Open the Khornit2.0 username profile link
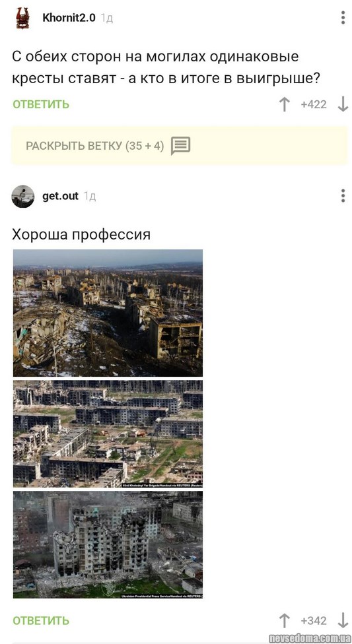 coord(69,18)
